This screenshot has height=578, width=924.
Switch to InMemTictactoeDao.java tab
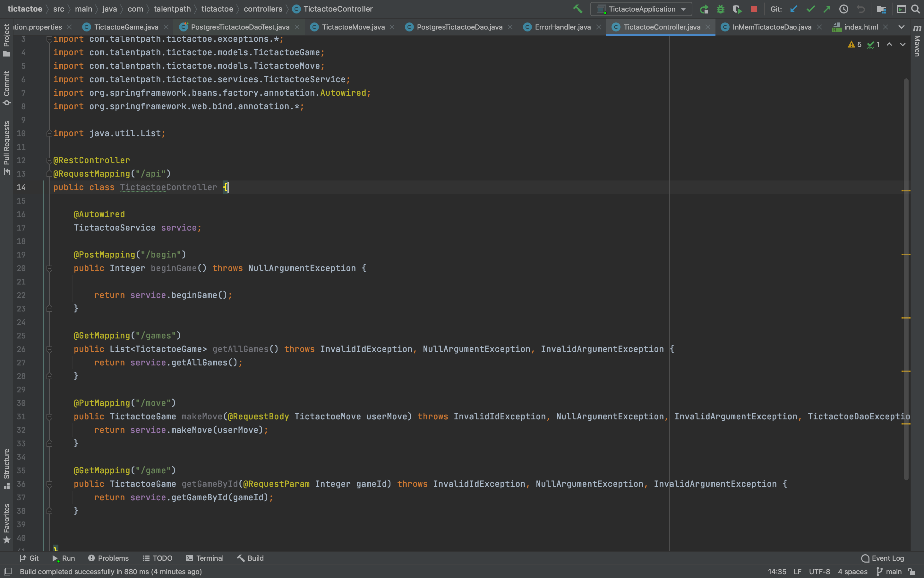(772, 27)
